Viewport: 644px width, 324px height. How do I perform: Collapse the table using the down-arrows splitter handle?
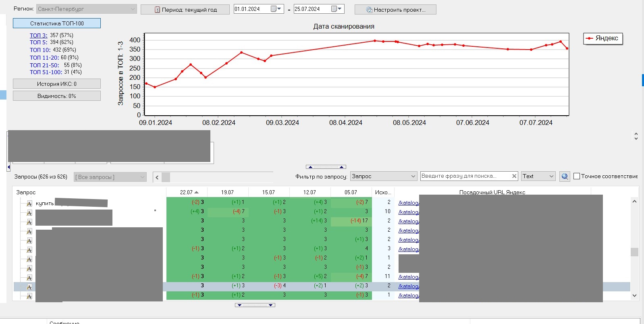[255, 305]
